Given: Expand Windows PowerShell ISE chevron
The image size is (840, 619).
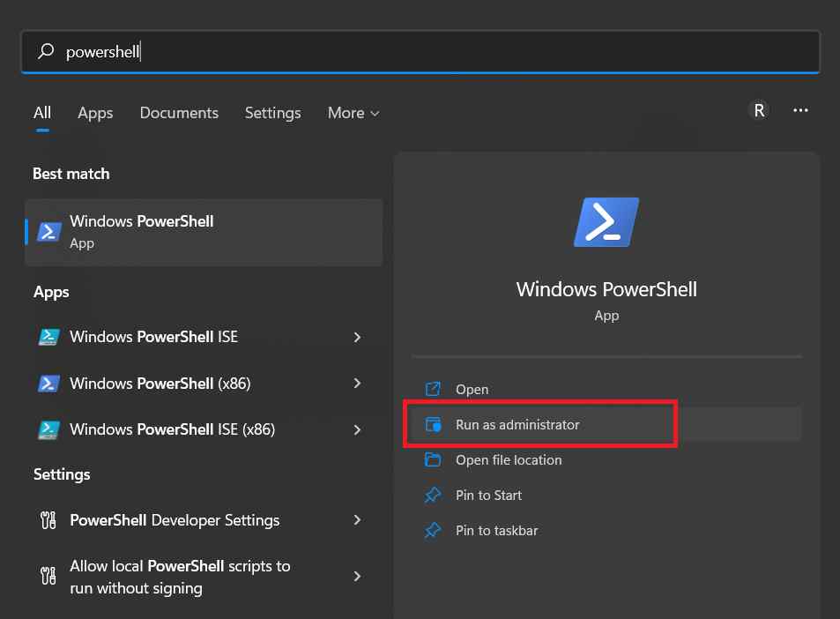Looking at the screenshot, I should [x=357, y=337].
